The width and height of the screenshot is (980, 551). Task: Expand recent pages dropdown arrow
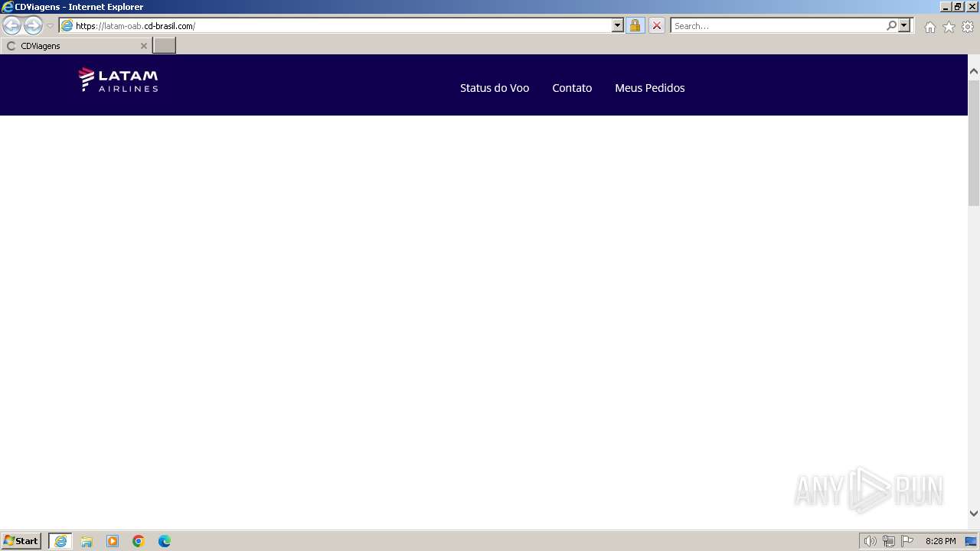[x=51, y=26]
